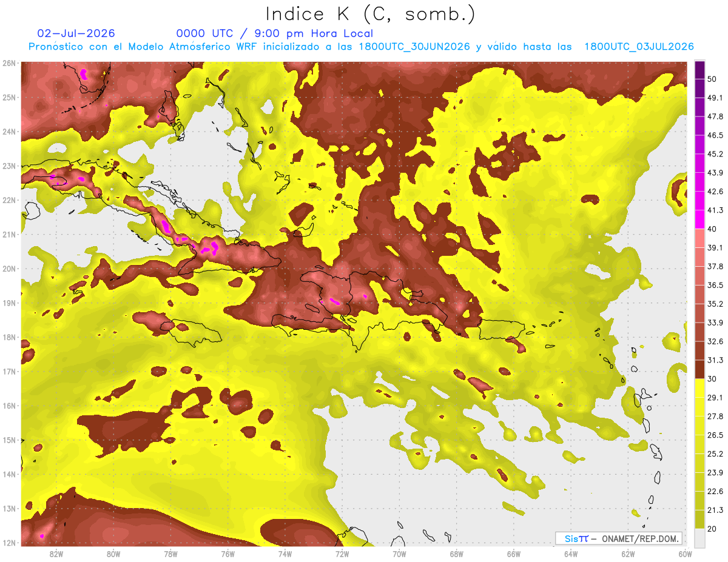Click the colorbar segment between 30 and 31.3
Viewport: 728px width, 562px height.
(x=700, y=370)
